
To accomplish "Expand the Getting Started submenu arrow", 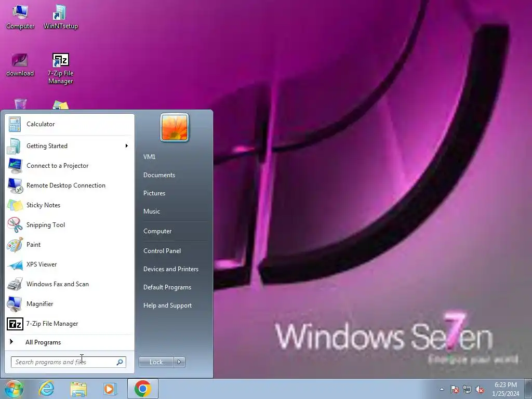I will click(127, 146).
